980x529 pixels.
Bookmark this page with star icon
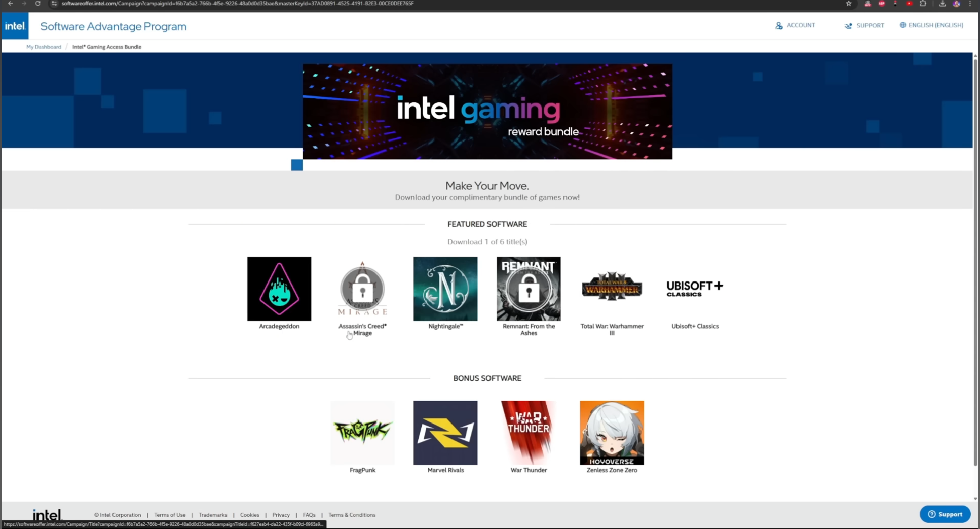[849, 4]
